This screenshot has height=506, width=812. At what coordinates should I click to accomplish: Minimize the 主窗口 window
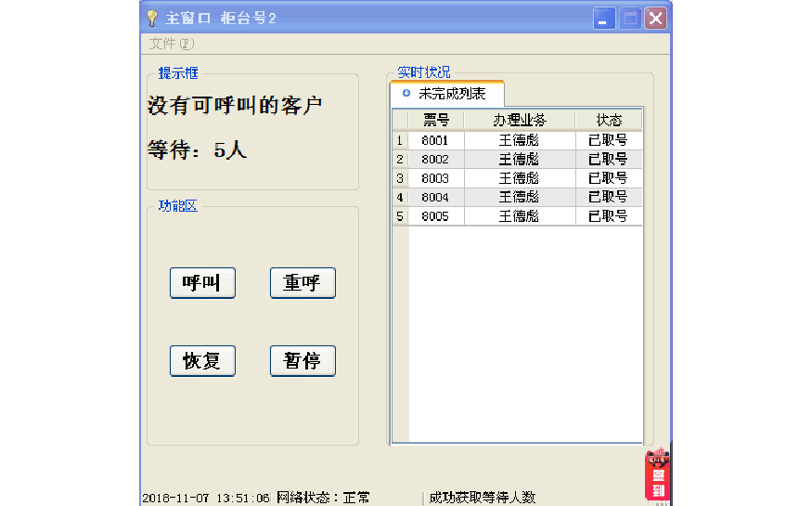pos(604,19)
